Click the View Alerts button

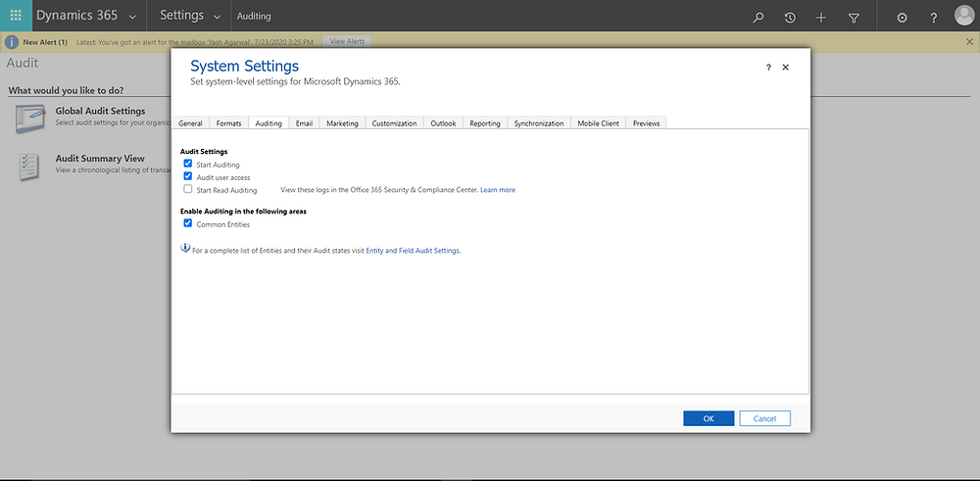pyautogui.click(x=347, y=41)
